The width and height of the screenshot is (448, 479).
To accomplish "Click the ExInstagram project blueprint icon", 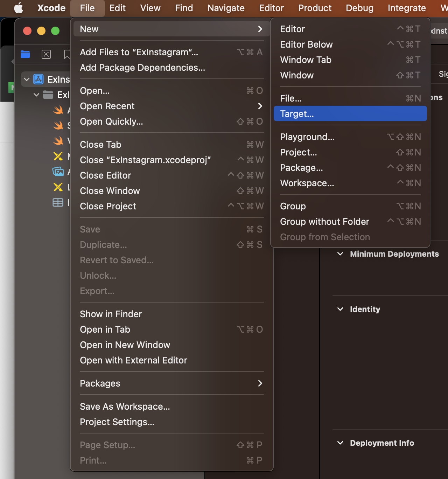I will [x=38, y=79].
